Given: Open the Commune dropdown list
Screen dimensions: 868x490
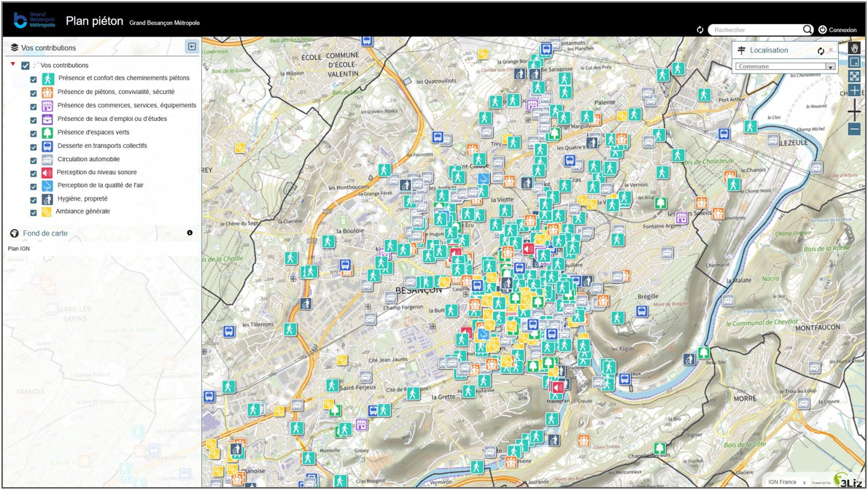Looking at the screenshot, I should [x=830, y=66].
